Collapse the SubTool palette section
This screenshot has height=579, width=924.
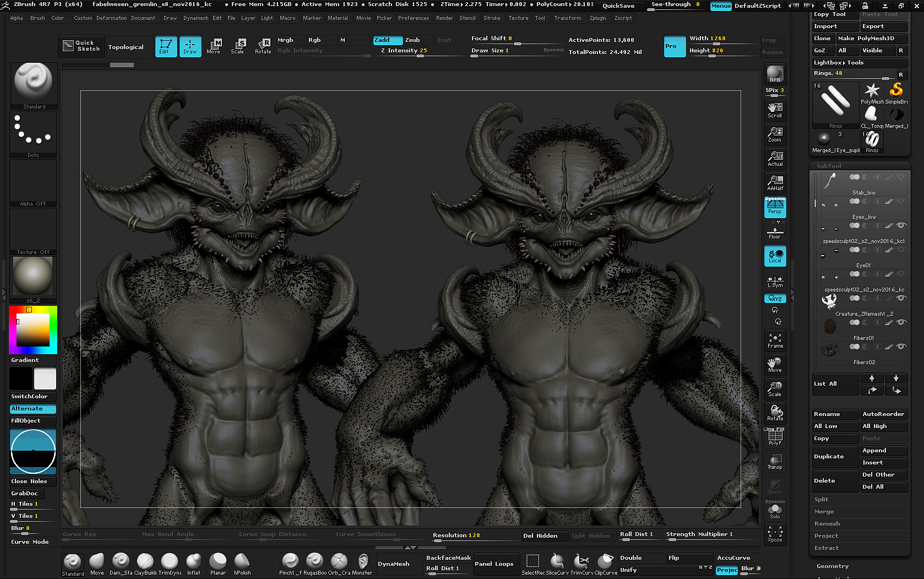click(829, 166)
